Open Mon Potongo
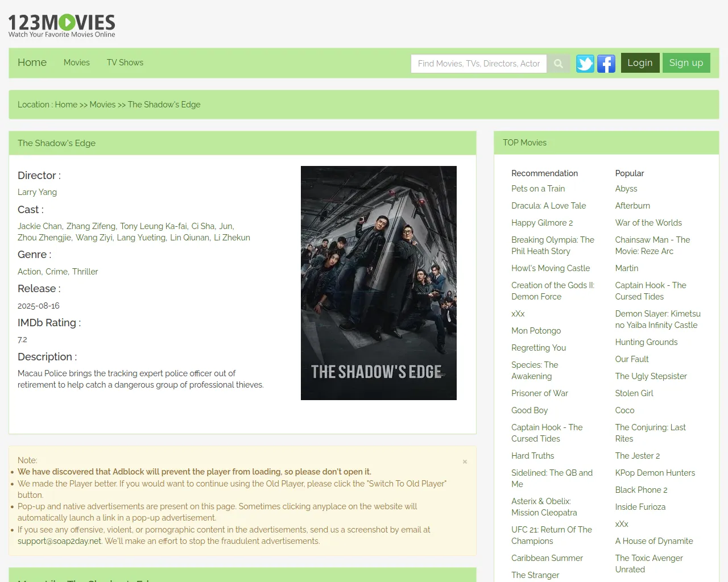Screen dimensions: 728x582 click(x=536, y=331)
